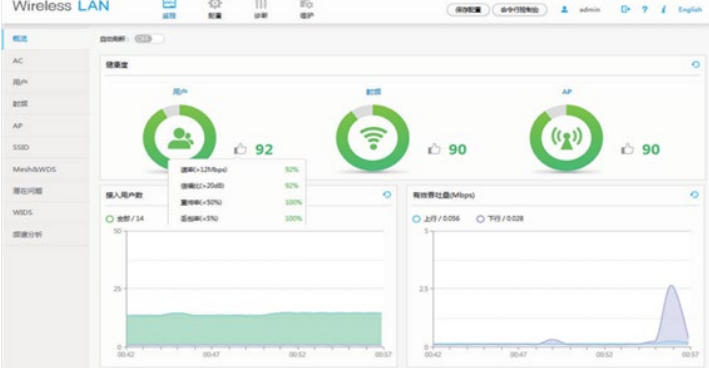
Task: Click the admin user avatar icon
Action: 564,9
